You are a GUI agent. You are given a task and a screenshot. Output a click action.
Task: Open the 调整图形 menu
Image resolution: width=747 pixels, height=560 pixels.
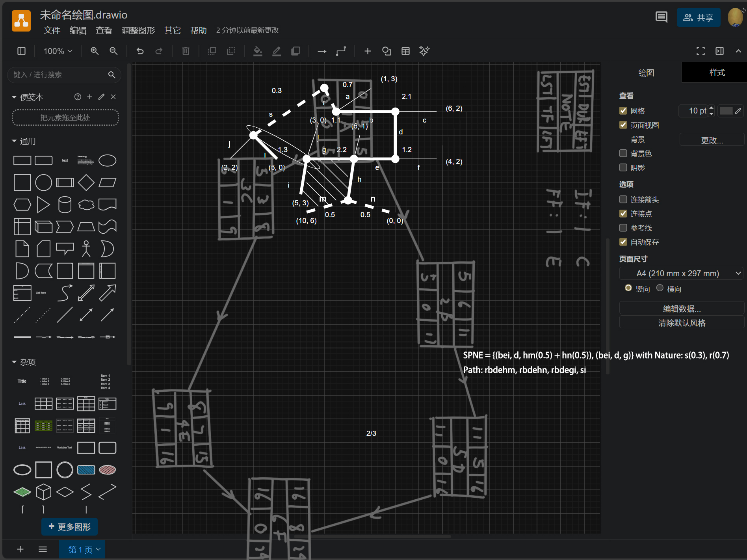point(138,30)
